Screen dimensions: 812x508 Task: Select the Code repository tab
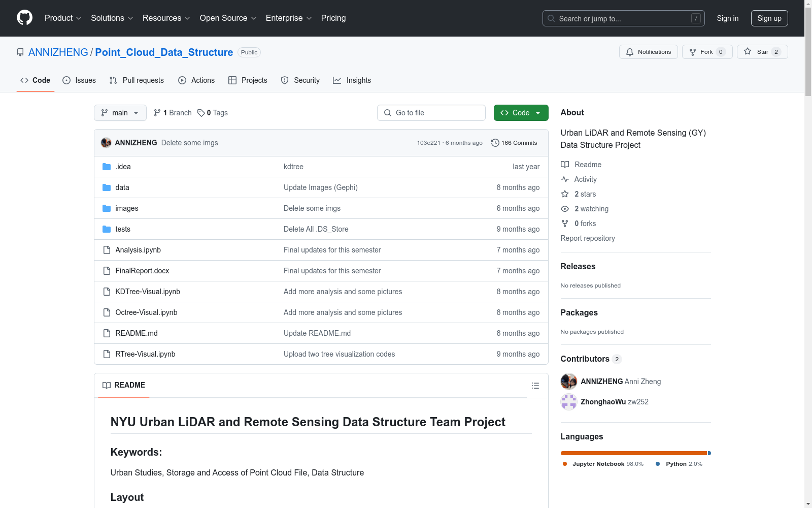point(36,80)
